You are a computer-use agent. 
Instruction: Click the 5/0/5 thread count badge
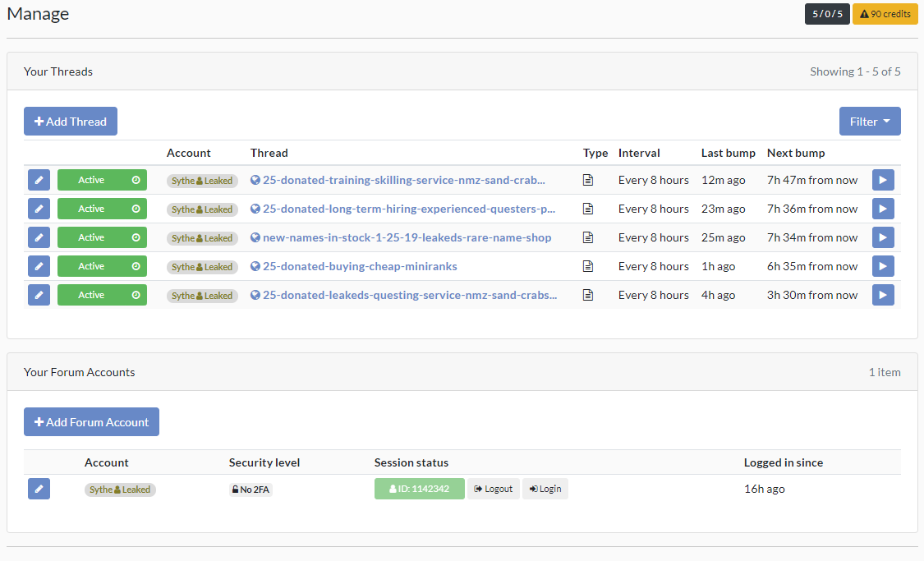click(827, 14)
